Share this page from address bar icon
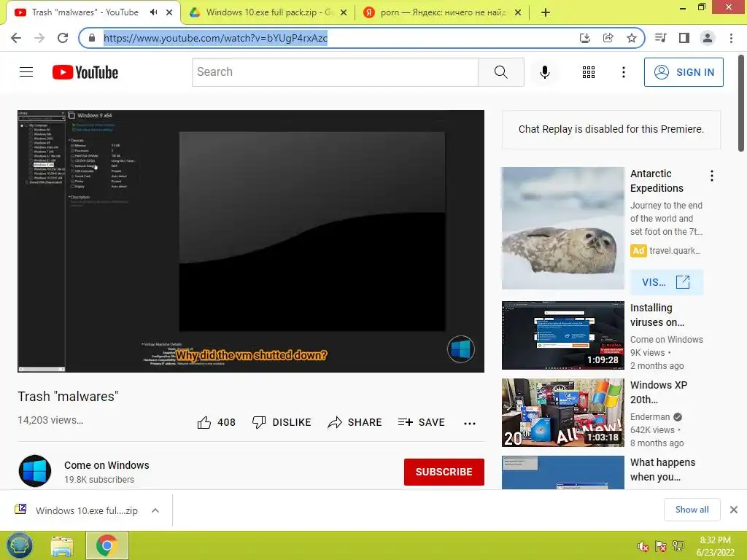 [x=608, y=38]
